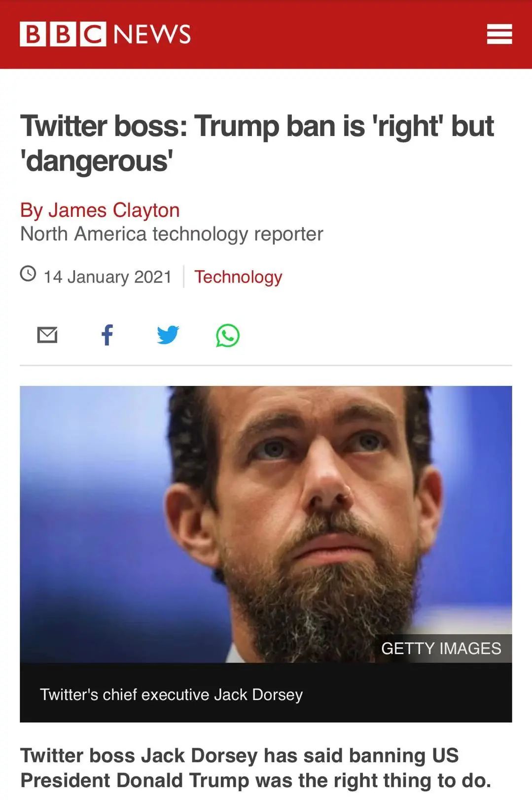Click the '14 January 2021' date text
Screen dimensions: 532x800
(107, 277)
